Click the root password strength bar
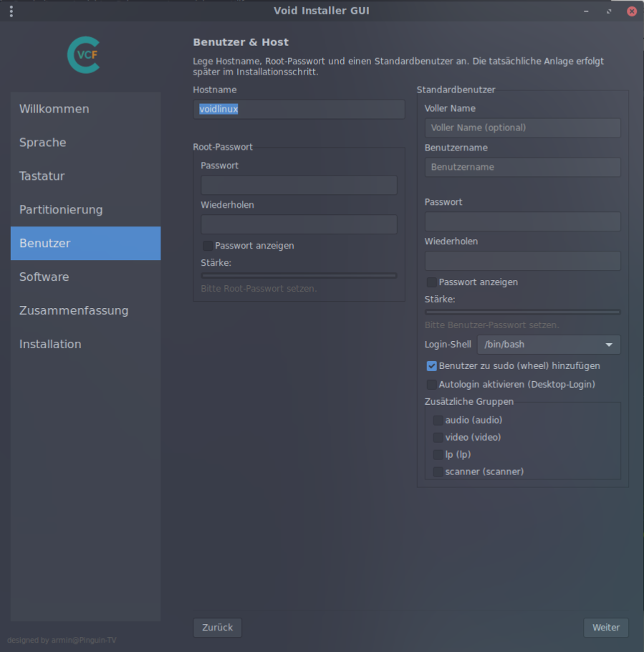Screen dimensions: 644x652 click(299, 275)
